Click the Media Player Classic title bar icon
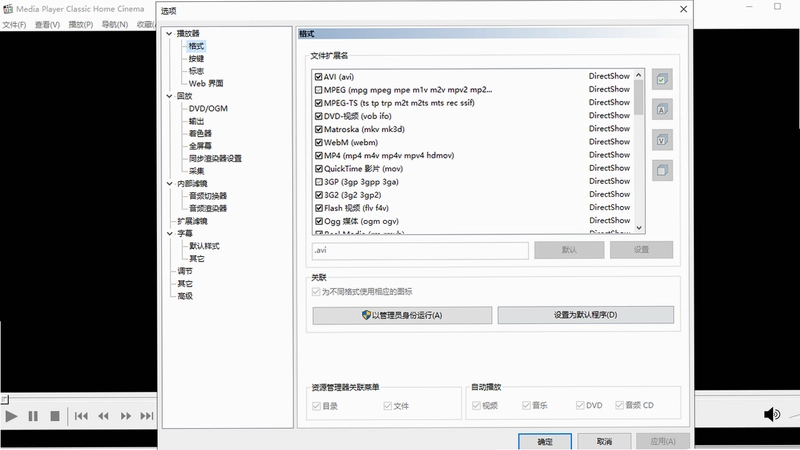Image resolution: width=800 pixels, height=450 pixels. pyautogui.click(x=8, y=9)
